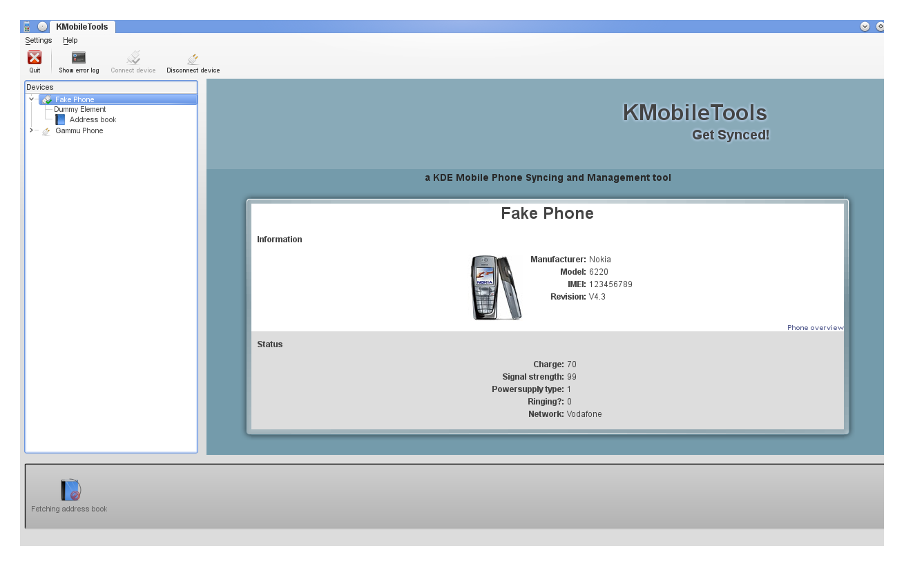Click the KDE Mobile Phone Syncing tagline
The image size is (924, 566).
pos(548,177)
